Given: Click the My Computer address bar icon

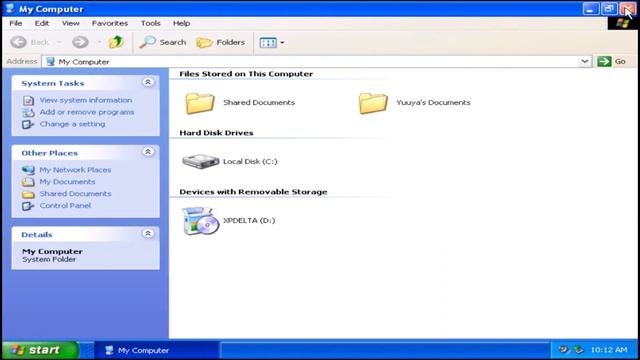Looking at the screenshot, I should click(50, 62).
